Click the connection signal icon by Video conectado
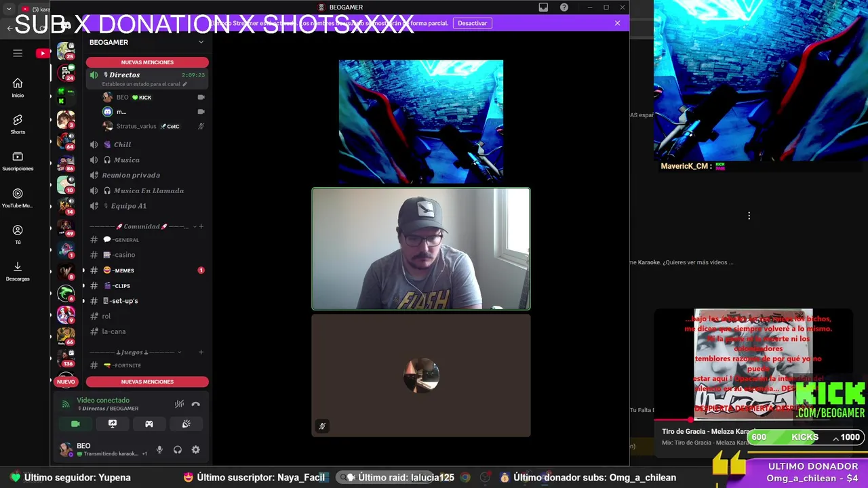The width and height of the screenshot is (868, 488). pyautogui.click(x=66, y=404)
